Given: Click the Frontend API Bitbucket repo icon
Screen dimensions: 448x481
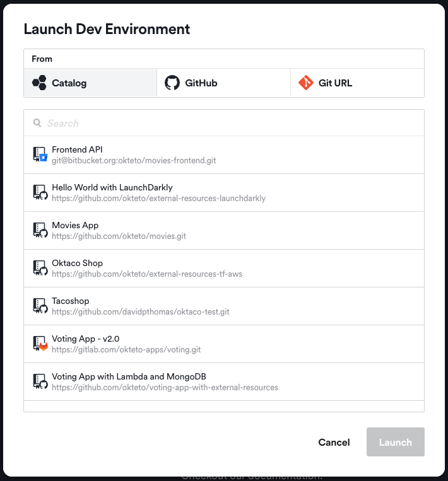Looking at the screenshot, I should point(40,154).
